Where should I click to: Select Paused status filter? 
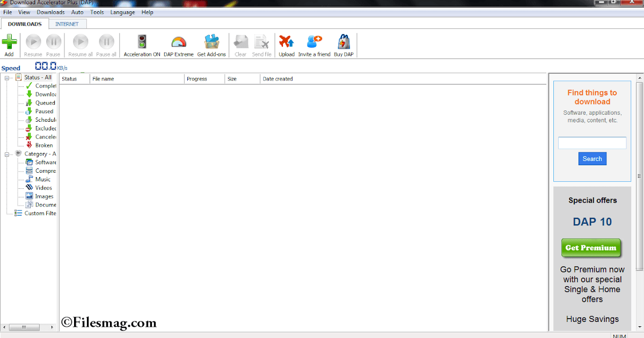coord(40,112)
